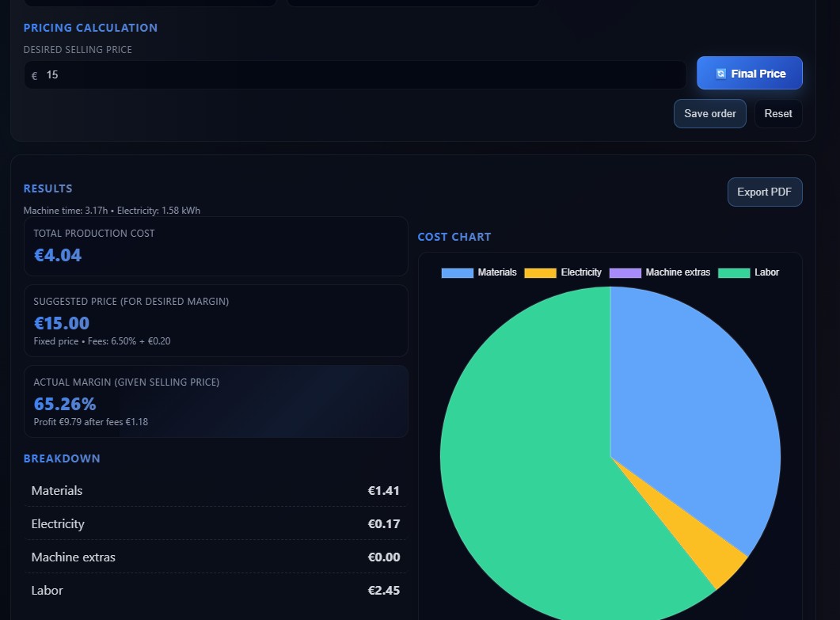Click Export PDF to download results

click(x=764, y=192)
